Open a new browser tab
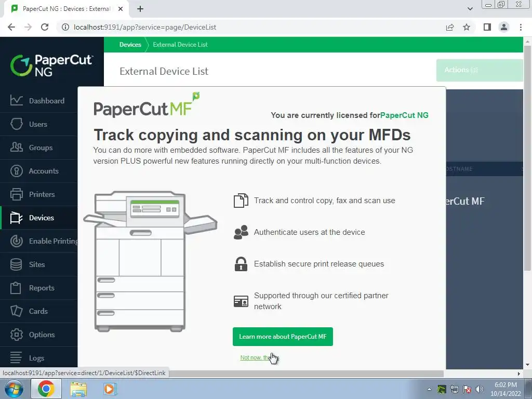This screenshot has height=399, width=532. 140,9
